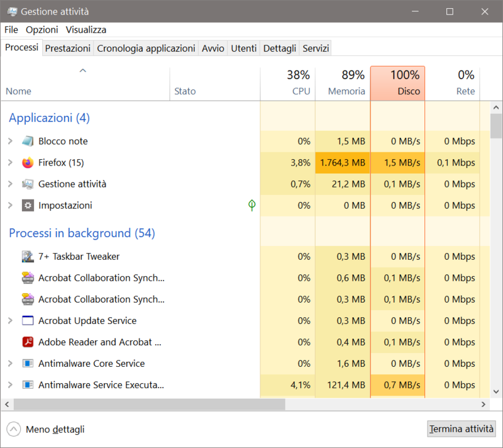This screenshot has height=448, width=503.
Task: Sort by the Rete column header
Action: (453, 84)
